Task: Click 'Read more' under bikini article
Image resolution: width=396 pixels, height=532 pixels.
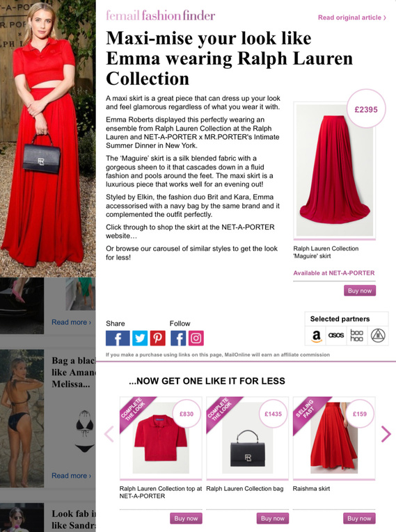Action: click(x=71, y=476)
